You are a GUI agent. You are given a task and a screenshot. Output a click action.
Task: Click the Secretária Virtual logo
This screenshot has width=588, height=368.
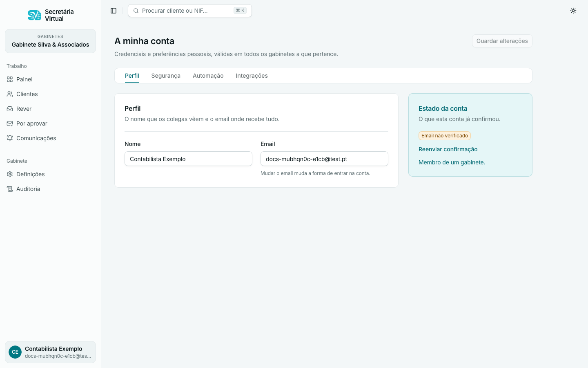[x=34, y=15]
